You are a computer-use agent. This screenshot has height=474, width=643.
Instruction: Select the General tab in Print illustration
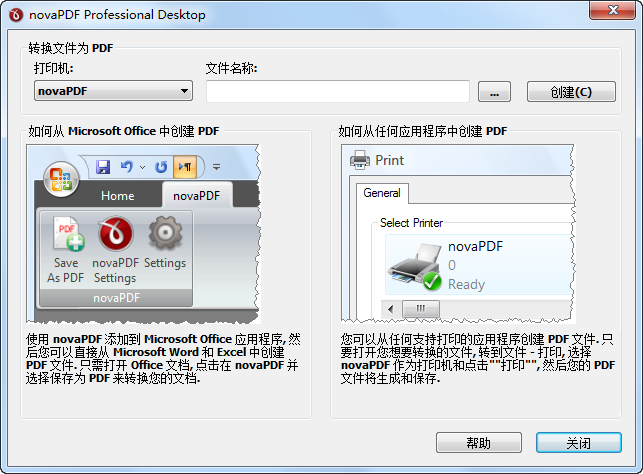click(x=382, y=193)
